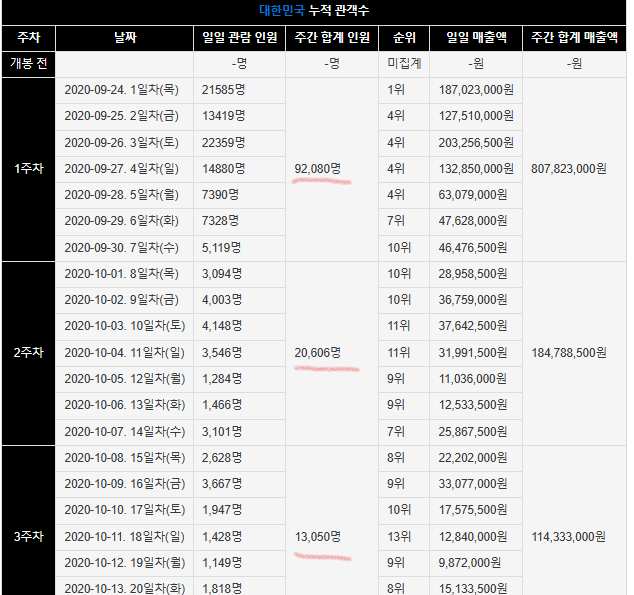Click the 주차 column header
The width and height of the screenshot is (634, 595).
pyautogui.click(x=29, y=38)
